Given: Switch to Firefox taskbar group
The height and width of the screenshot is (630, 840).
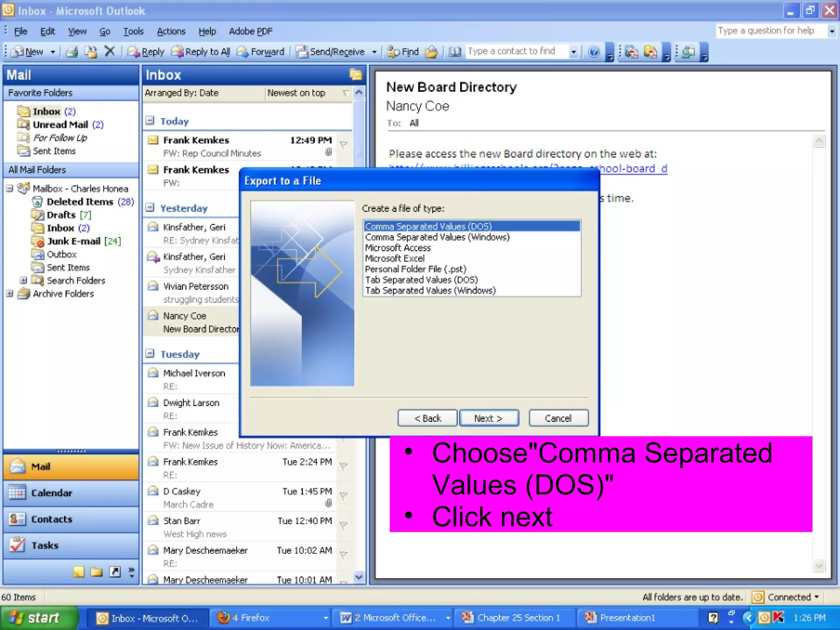Looking at the screenshot, I should tap(272, 618).
